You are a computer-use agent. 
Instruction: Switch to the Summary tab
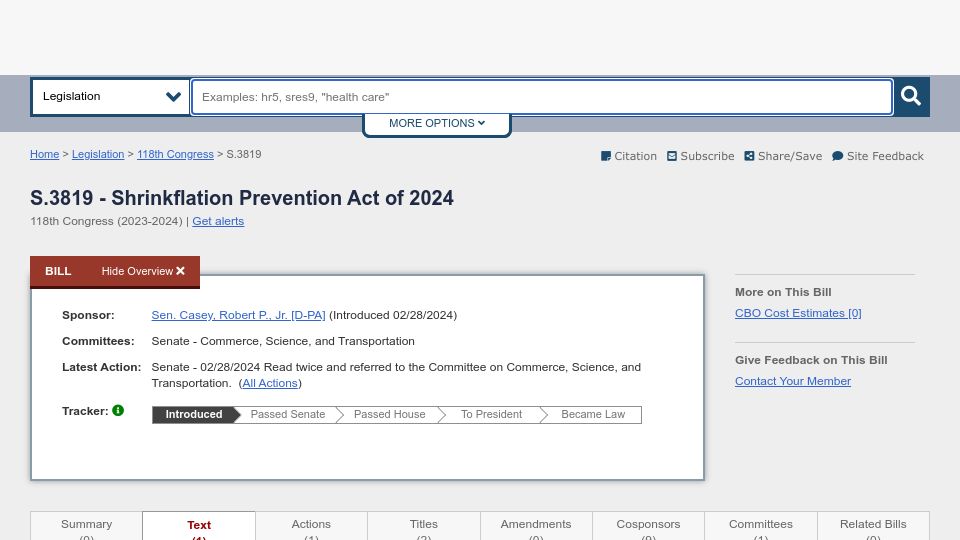click(x=86, y=526)
